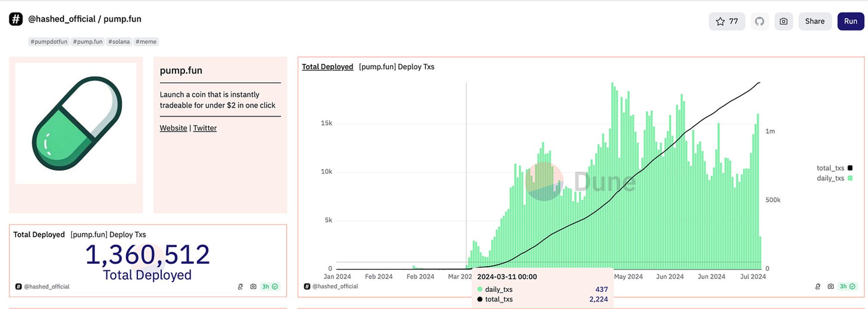Click alert icon in Total Deployed counter panel
The height and width of the screenshot is (309, 868).
[240, 286]
